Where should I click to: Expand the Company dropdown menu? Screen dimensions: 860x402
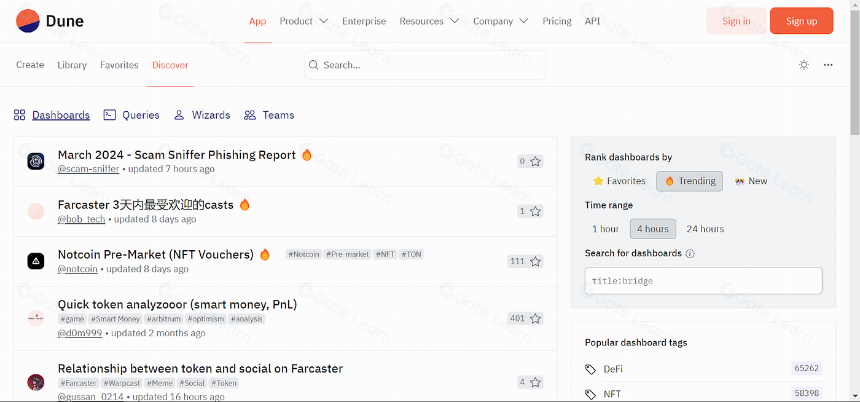[500, 21]
